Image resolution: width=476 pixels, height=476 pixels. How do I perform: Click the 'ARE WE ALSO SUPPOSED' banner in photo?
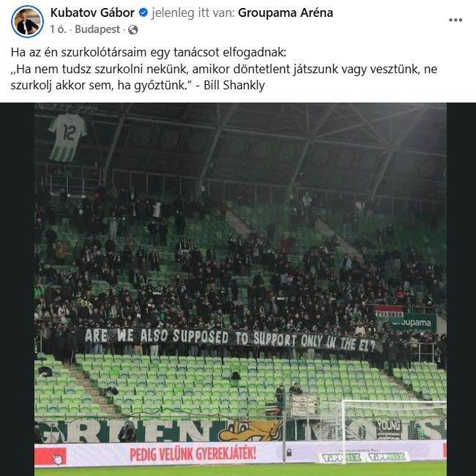[x=229, y=339]
